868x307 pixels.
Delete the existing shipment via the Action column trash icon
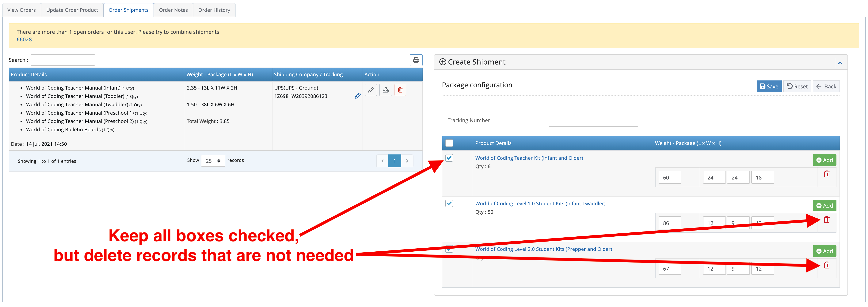[x=400, y=90]
